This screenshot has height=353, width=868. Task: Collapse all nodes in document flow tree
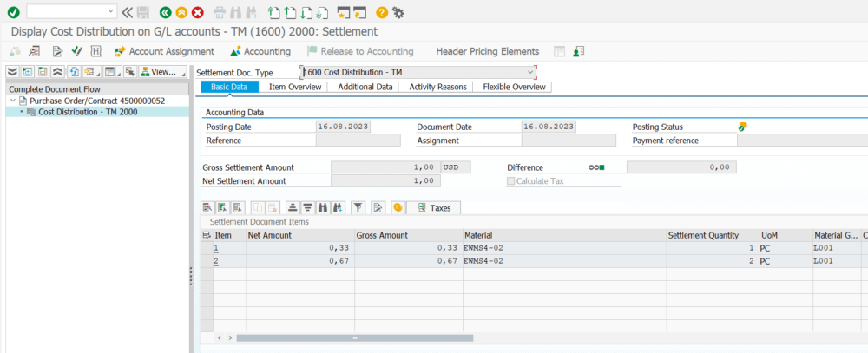click(57, 71)
